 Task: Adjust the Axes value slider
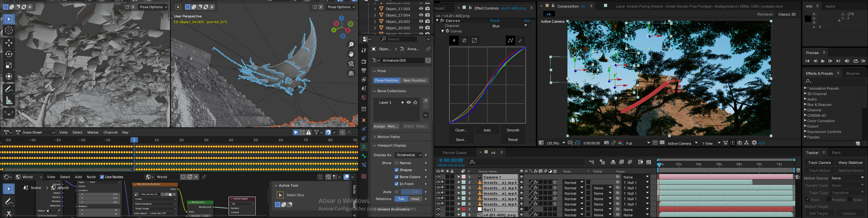411,192
